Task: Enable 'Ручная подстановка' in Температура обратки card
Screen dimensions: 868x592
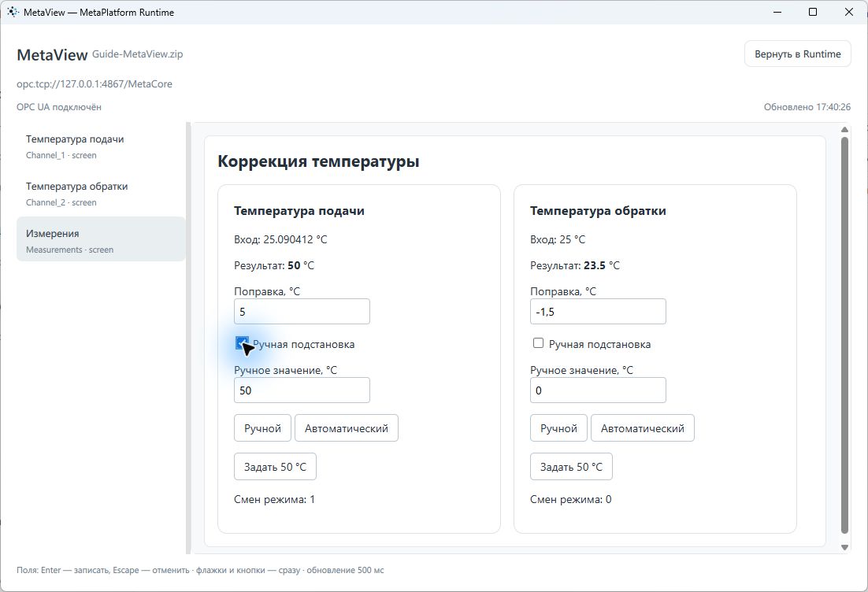Action: click(538, 343)
